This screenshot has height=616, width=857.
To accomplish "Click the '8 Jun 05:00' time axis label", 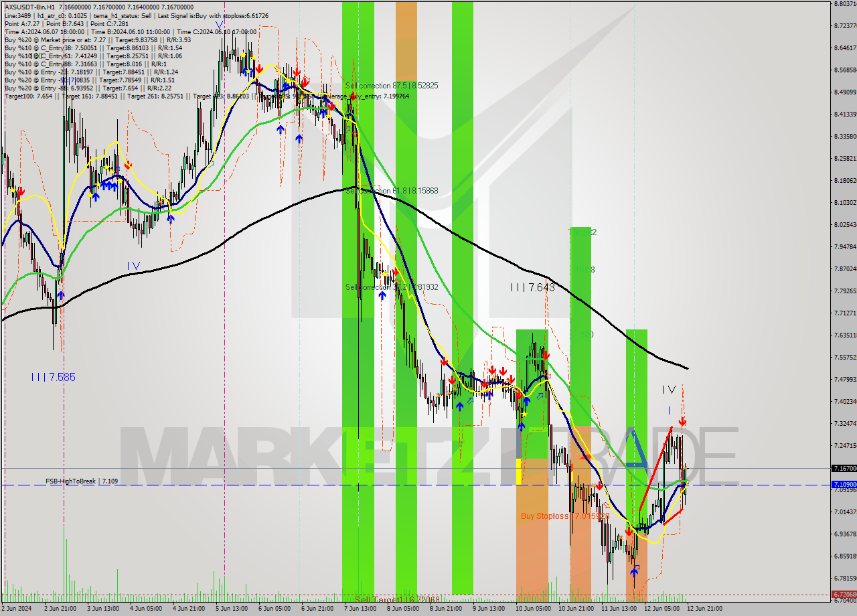I will (403, 609).
